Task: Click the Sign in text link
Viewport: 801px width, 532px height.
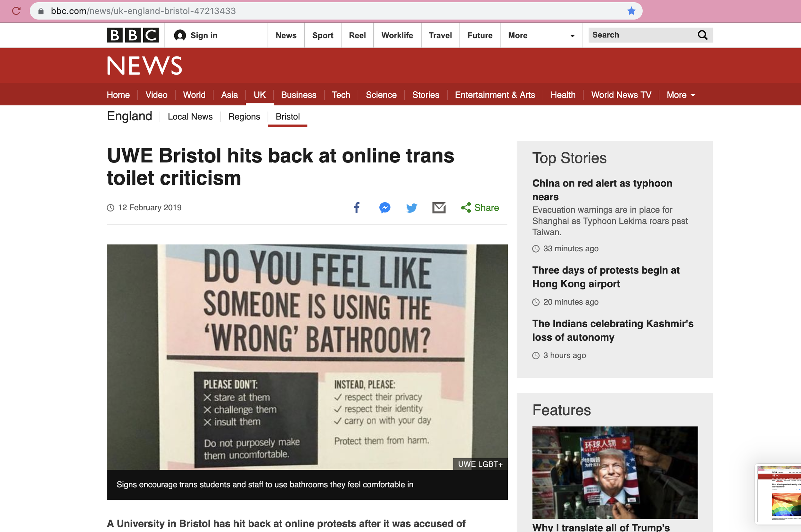Action: tap(203, 35)
